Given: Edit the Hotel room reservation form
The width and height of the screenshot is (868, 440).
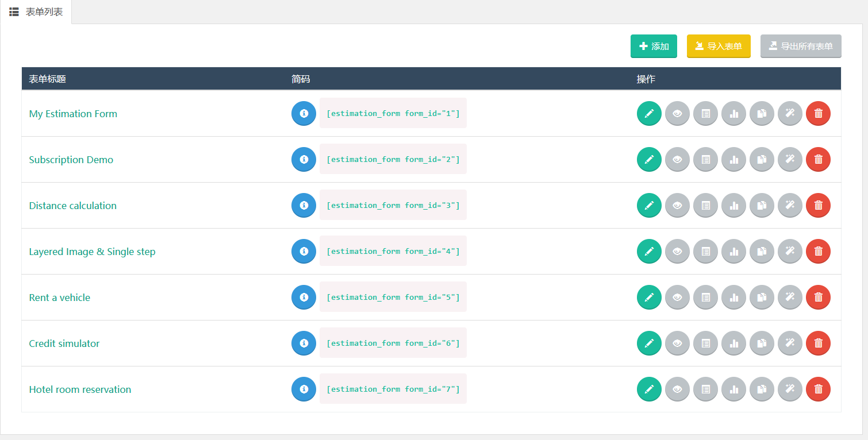Looking at the screenshot, I should (x=650, y=389).
